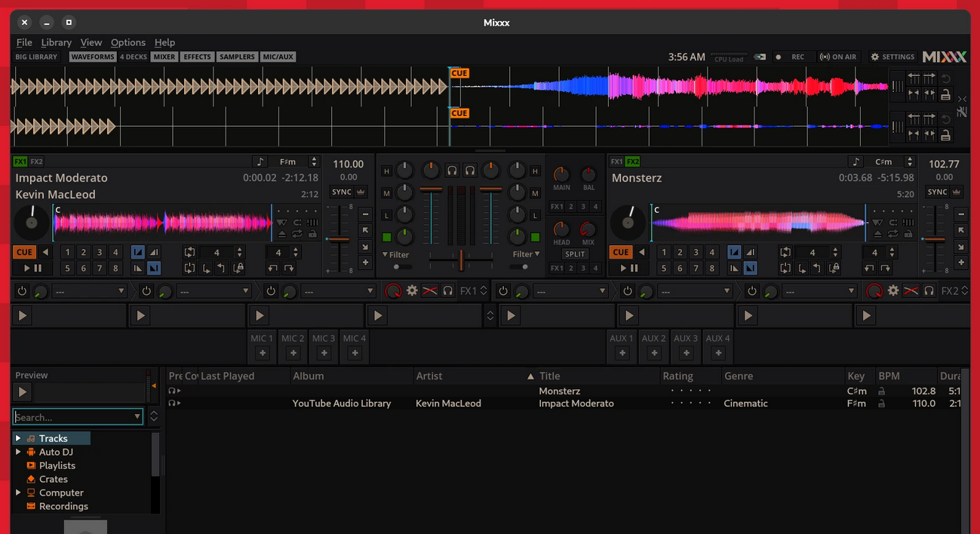
Task: Open FX2 effect unit settings gear
Action: pyautogui.click(x=893, y=291)
